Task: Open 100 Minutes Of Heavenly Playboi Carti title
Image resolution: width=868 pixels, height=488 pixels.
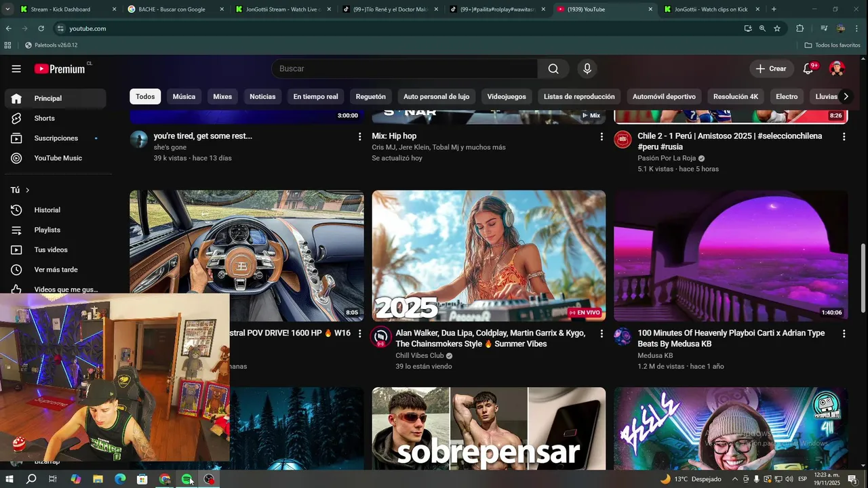Action: point(731,339)
